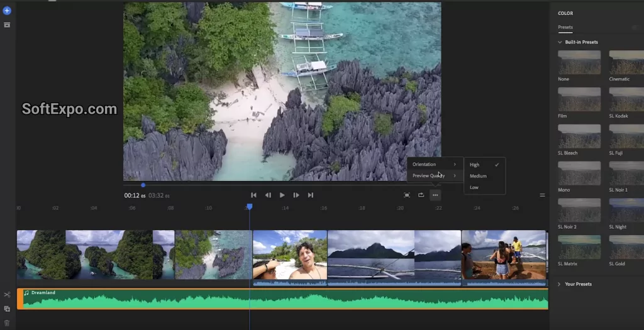This screenshot has width=644, height=330.
Task: Click the COLOR panel heading
Action: pos(565,14)
